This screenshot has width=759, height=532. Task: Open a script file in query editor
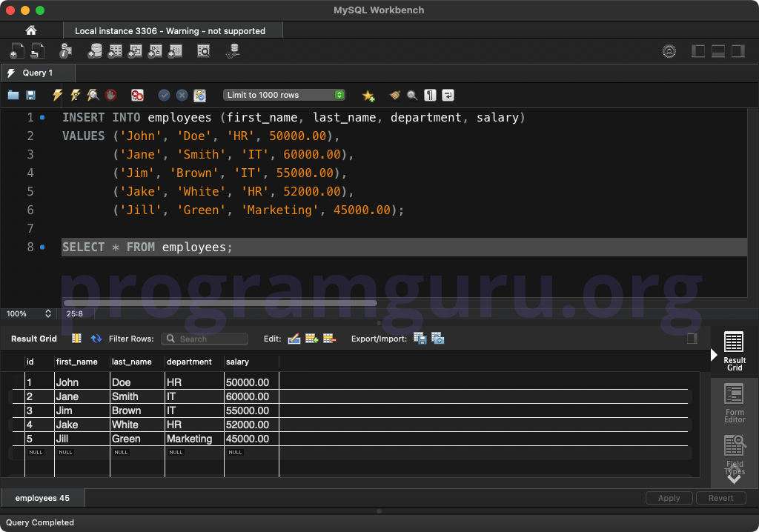pos(13,95)
